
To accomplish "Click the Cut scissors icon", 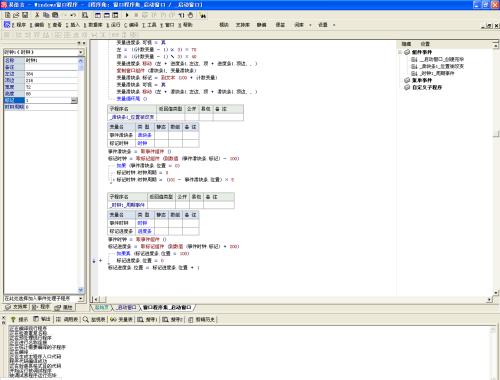I will pyautogui.click(x=37, y=15).
